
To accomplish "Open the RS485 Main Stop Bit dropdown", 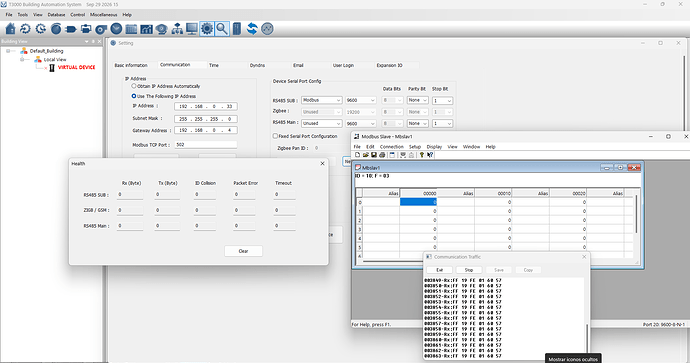I will (442, 124).
